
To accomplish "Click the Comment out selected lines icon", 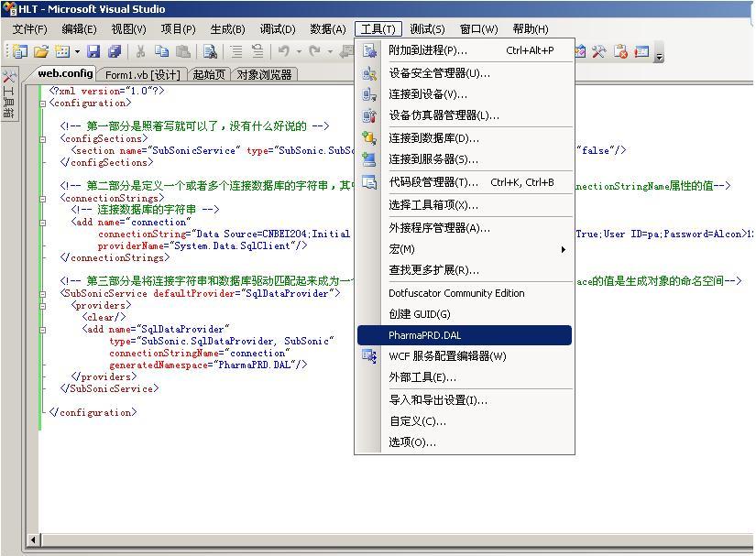I will point(236,51).
